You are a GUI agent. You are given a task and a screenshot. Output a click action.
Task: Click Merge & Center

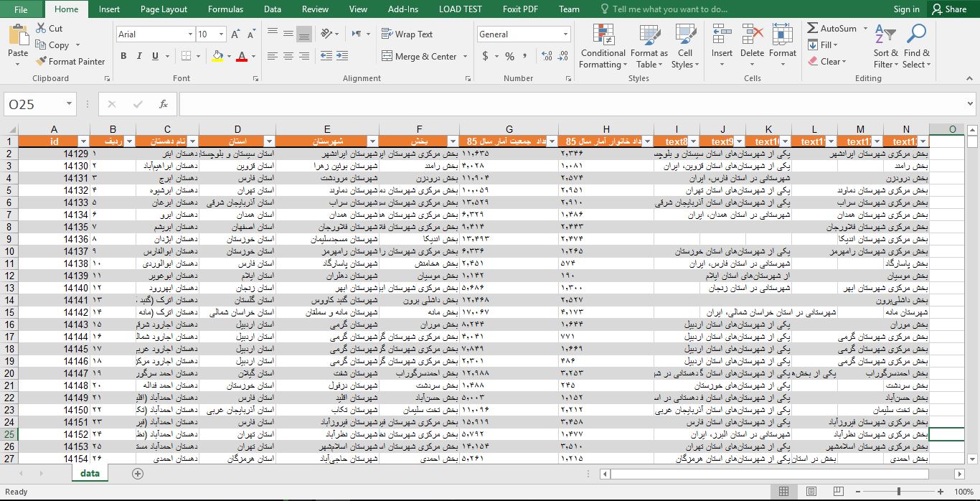(x=420, y=56)
